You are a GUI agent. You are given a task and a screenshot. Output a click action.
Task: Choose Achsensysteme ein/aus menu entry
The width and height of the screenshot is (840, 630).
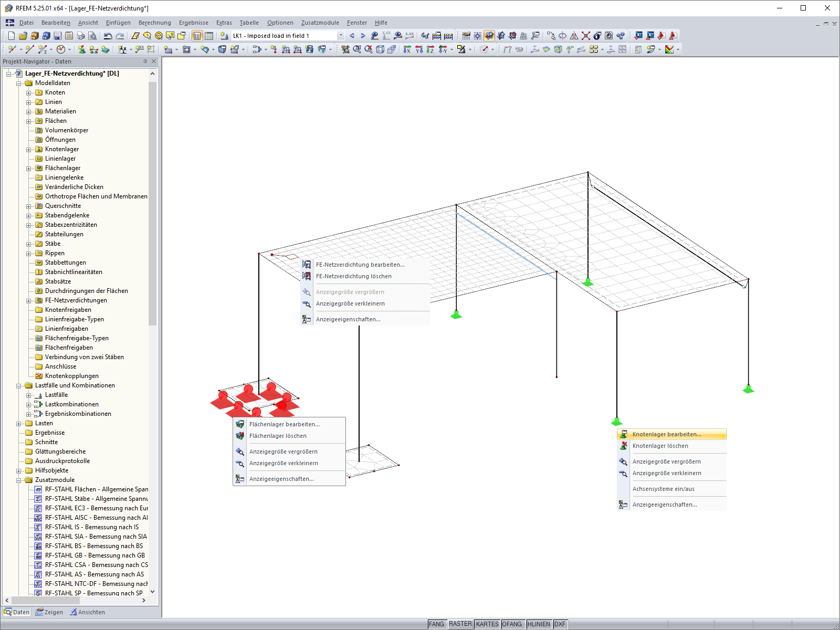672,489
